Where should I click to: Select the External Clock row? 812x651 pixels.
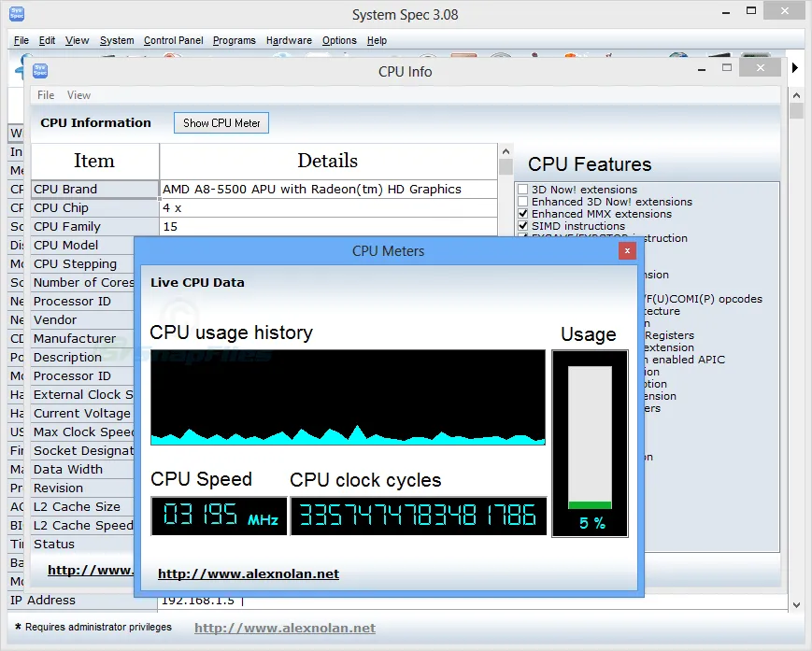(83, 395)
